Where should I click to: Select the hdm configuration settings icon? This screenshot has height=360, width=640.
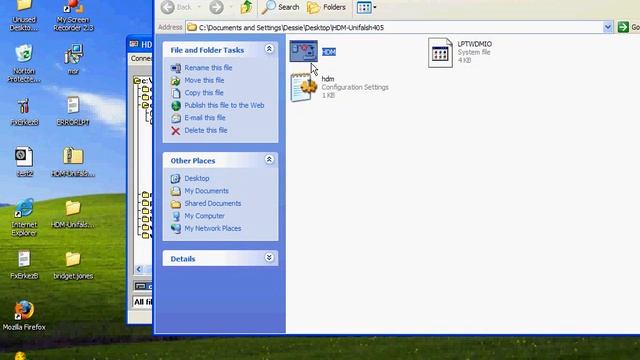pyautogui.click(x=303, y=87)
